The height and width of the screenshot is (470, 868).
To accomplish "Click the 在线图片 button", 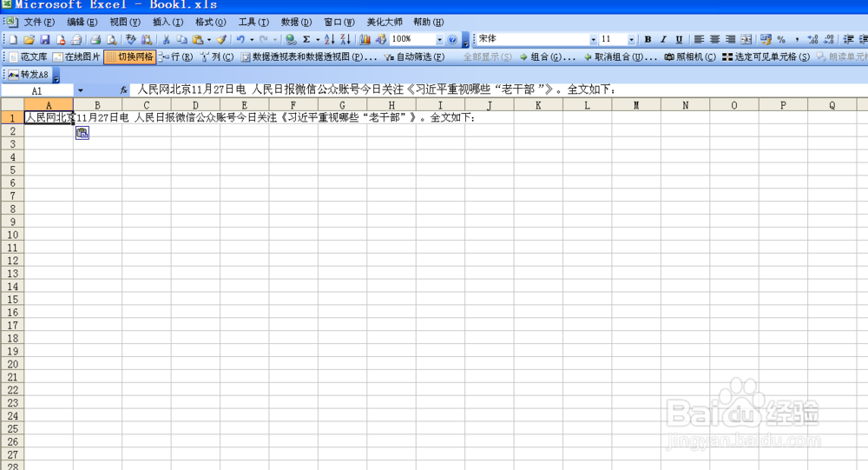I will click(x=76, y=57).
